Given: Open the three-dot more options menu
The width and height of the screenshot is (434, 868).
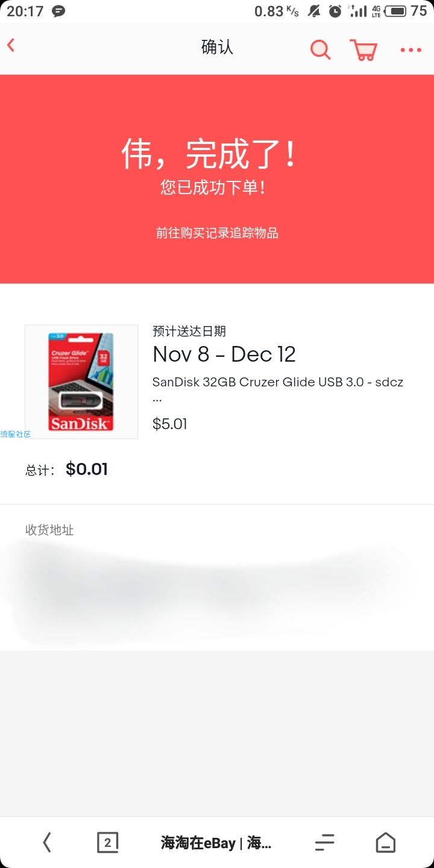Looking at the screenshot, I should pyautogui.click(x=411, y=50).
